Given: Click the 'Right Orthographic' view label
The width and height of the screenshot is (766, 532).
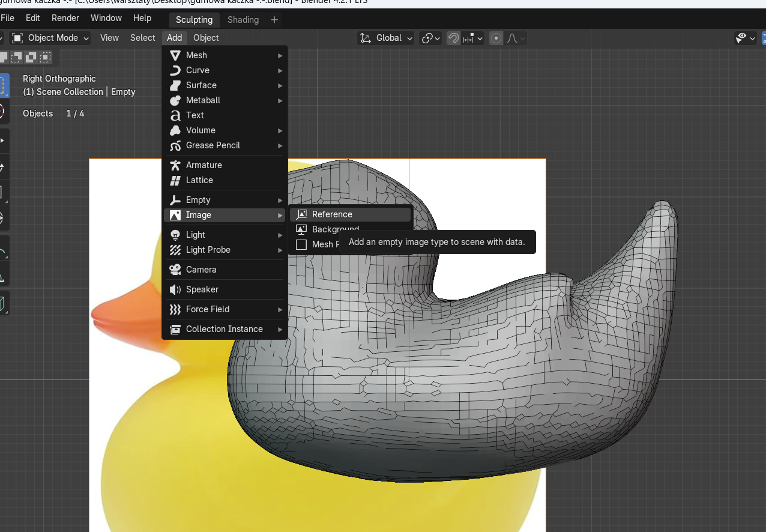Looking at the screenshot, I should 59,79.
